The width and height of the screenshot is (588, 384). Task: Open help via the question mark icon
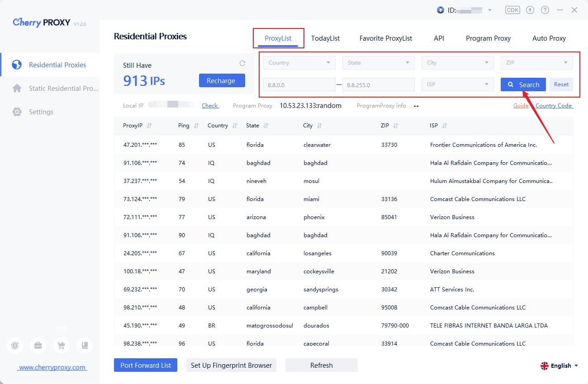pos(545,10)
